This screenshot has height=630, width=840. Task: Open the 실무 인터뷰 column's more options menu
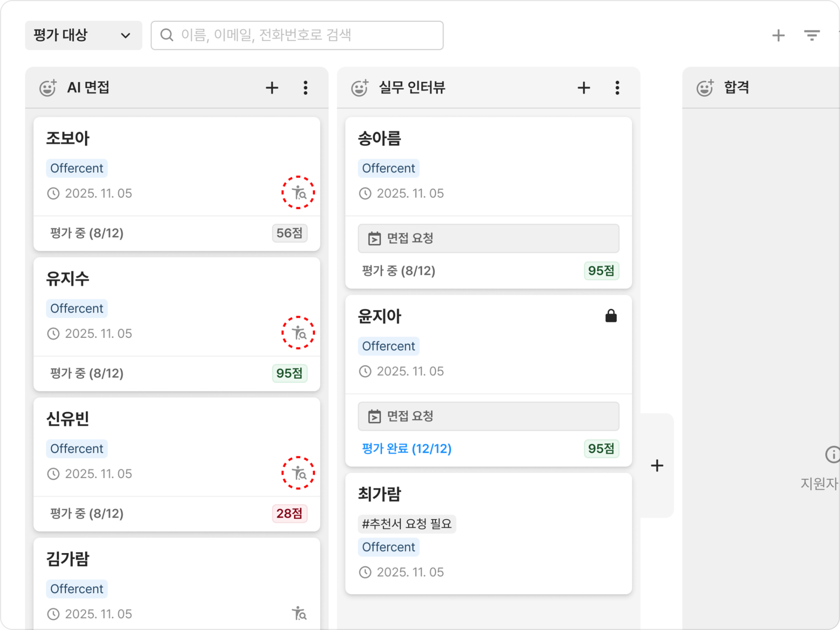click(x=617, y=88)
